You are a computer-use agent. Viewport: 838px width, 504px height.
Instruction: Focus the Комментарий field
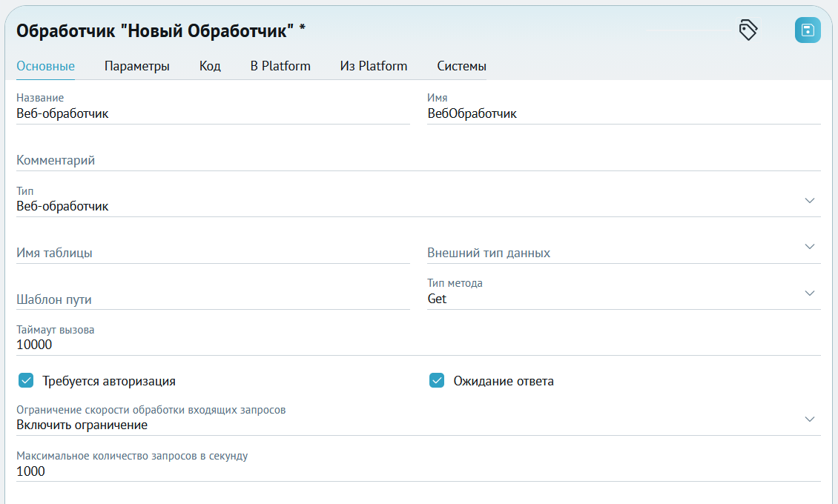tap(418, 160)
